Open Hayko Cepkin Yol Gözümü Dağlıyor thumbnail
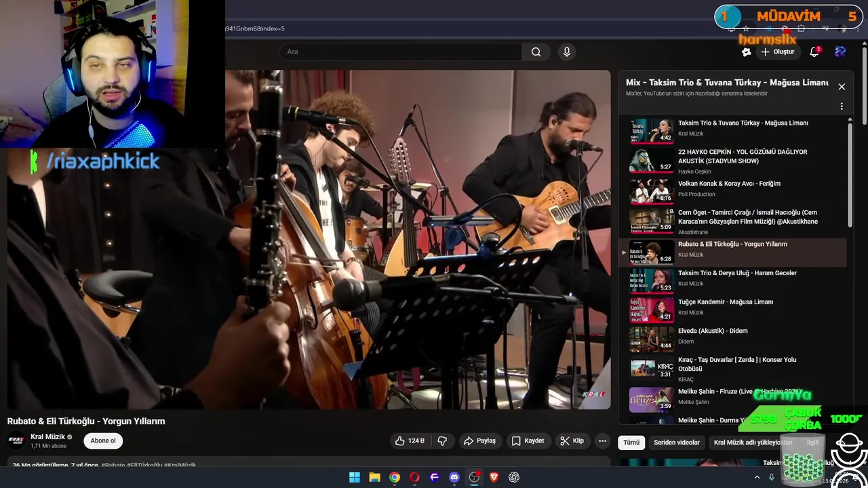868x488 pixels. point(652,160)
